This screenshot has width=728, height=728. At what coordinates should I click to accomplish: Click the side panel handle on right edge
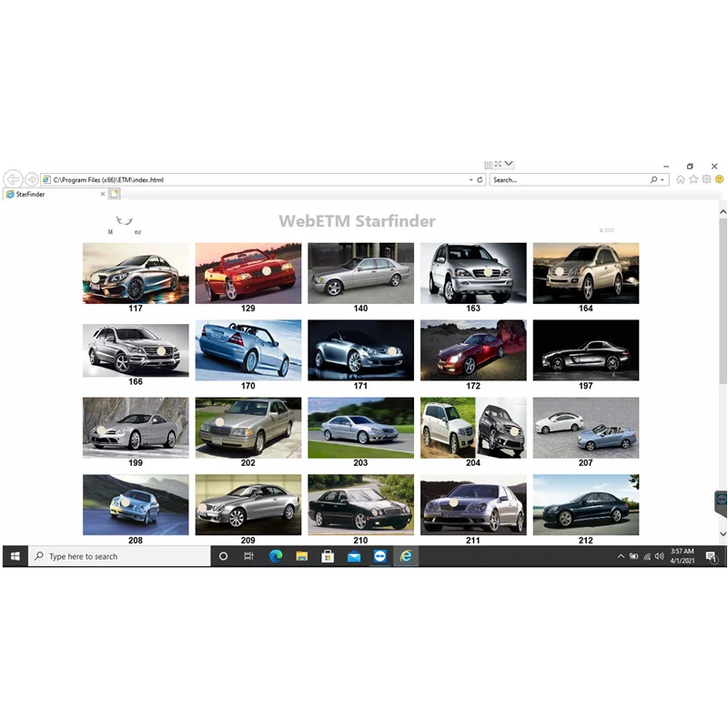coord(721,503)
